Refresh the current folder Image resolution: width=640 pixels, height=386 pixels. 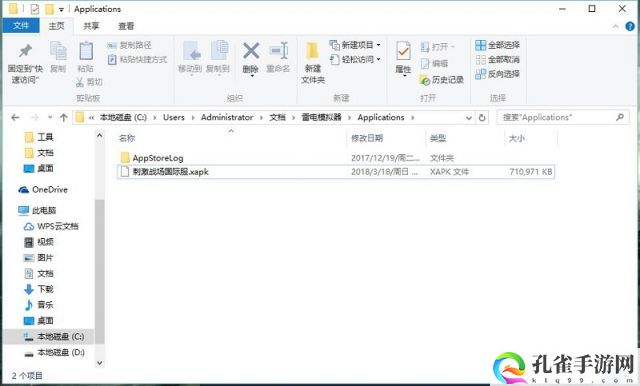(x=482, y=118)
